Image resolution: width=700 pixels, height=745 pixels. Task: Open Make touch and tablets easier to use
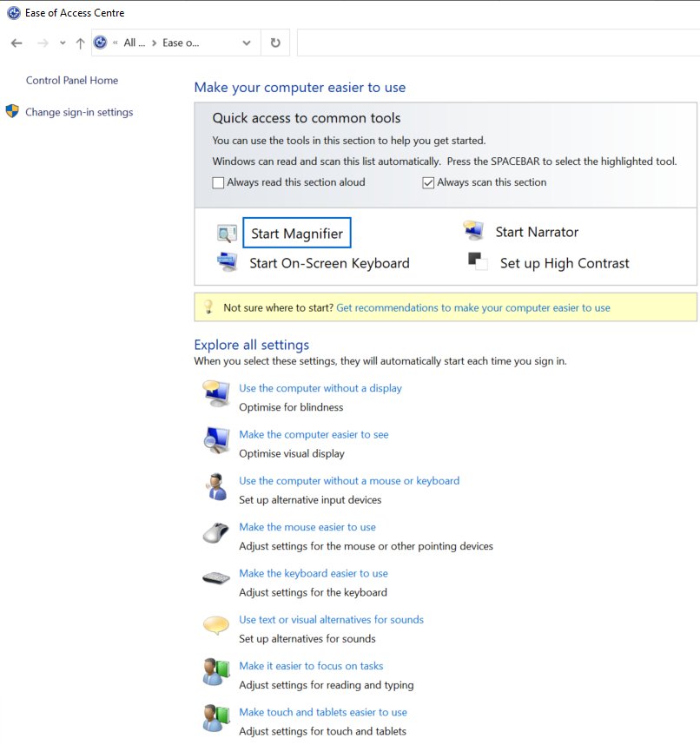tap(323, 712)
